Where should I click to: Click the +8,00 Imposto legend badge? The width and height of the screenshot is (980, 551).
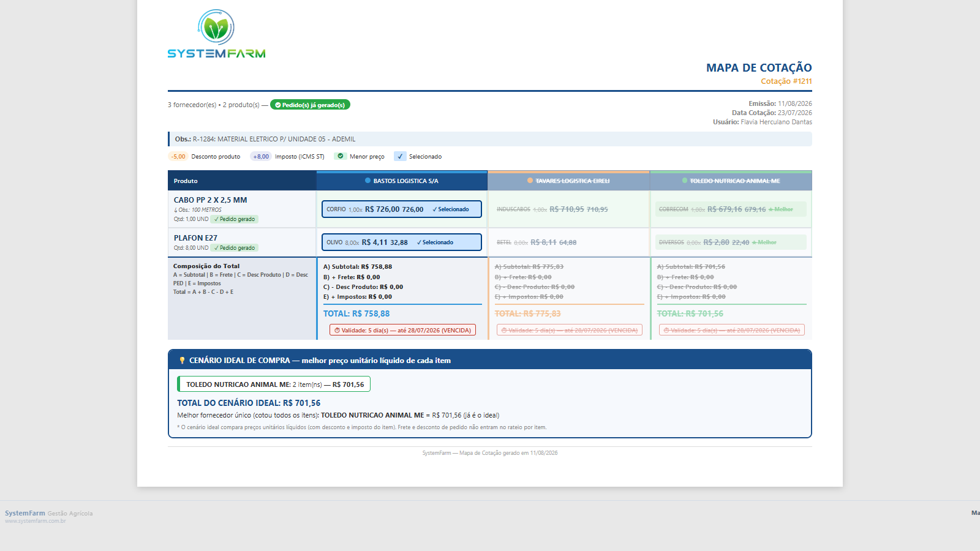[261, 156]
